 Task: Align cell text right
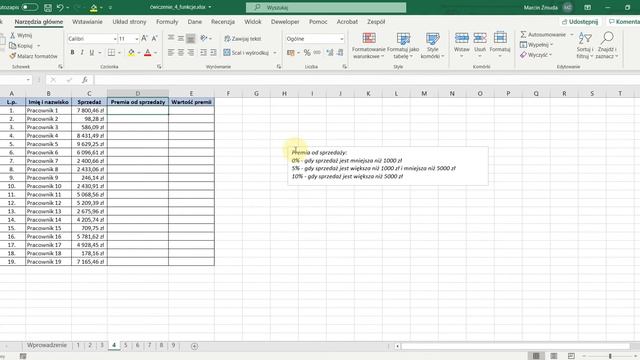pos(190,53)
